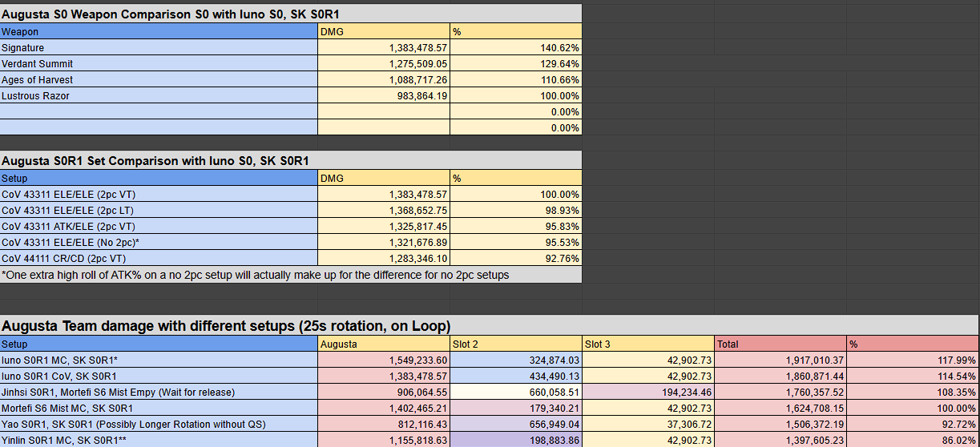Select the Augusta S0R1 Set Comparison title
The width and height of the screenshot is (980, 447).
coord(291,160)
